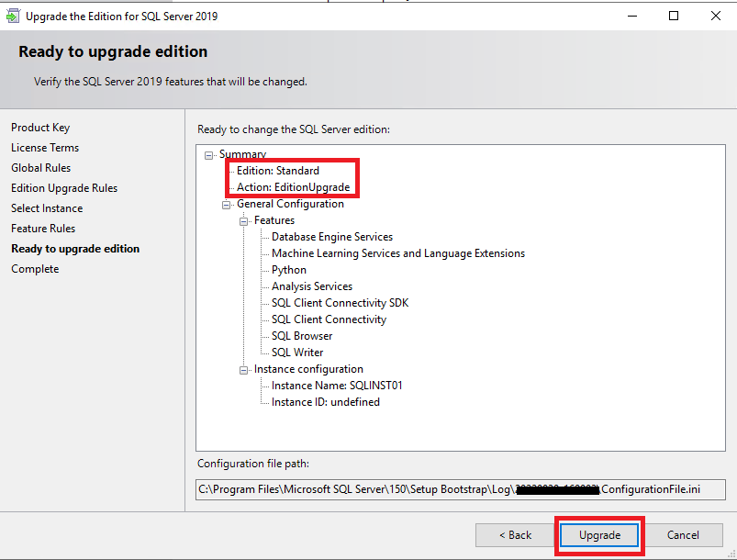Select Machine Learning Services and Language Extensions
Screen dimensions: 737x560
coord(398,253)
